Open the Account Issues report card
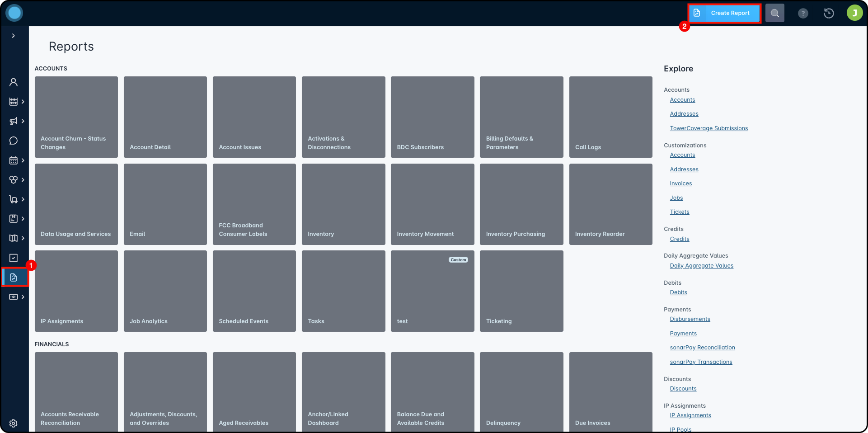The image size is (868, 433). click(254, 117)
